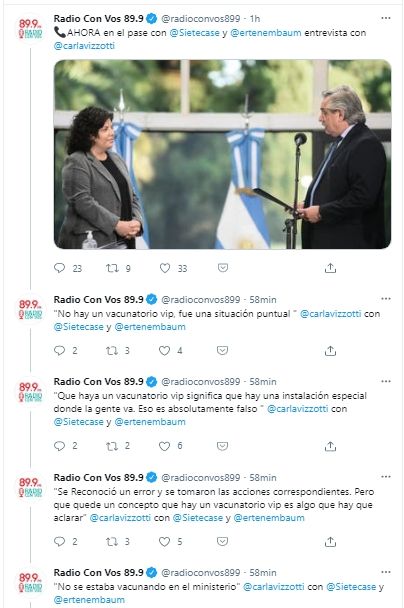
Task: Like the tweet with 6 likes
Action: coord(164,446)
